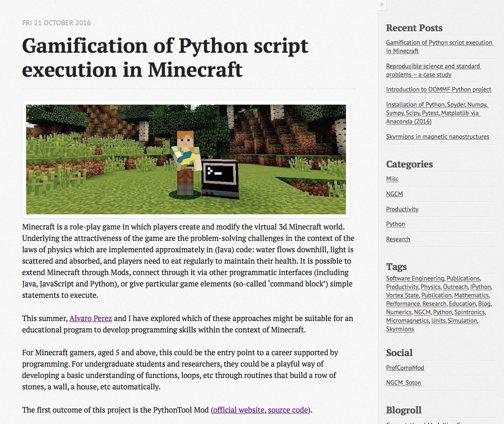
Task: Browse the Research category
Action: (x=398, y=239)
